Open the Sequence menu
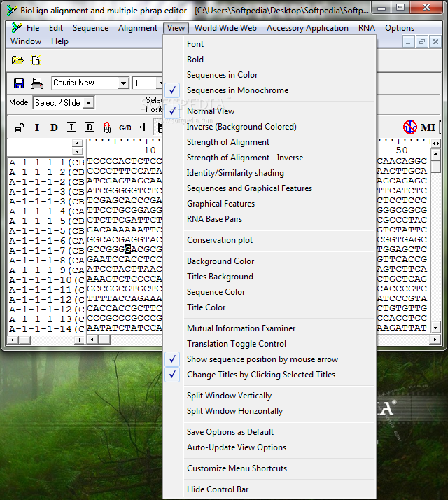448x500 pixels. coord(90,28)
